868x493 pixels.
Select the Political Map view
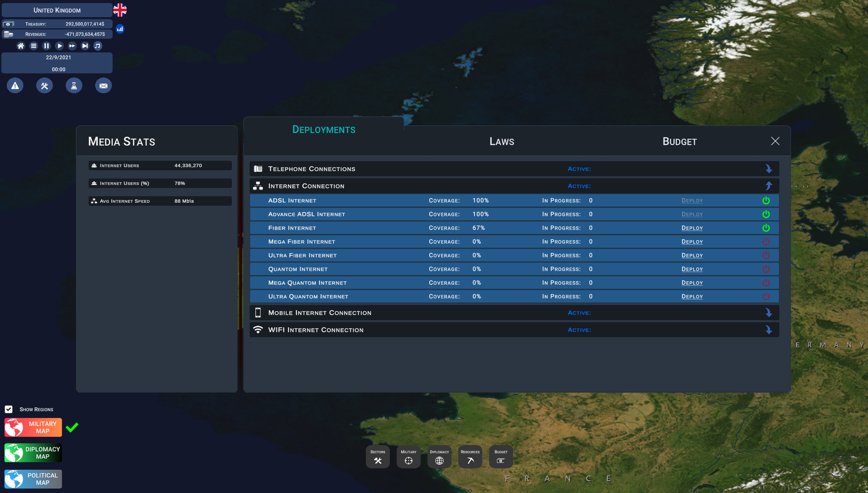[33, 479]
